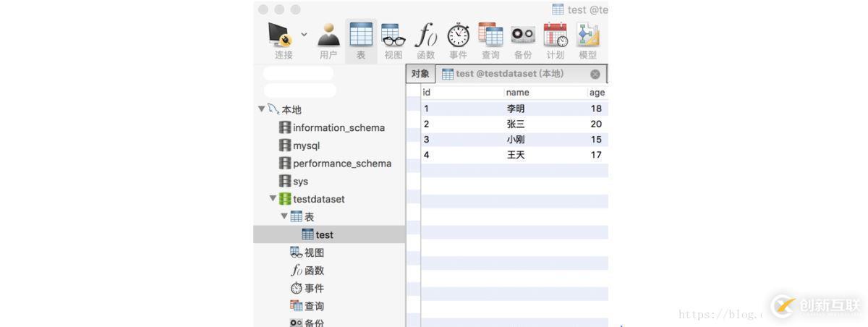Screen dimensions: 868x327
Task: Click the green testdataset database icon
Action: [x=285, y=199]
